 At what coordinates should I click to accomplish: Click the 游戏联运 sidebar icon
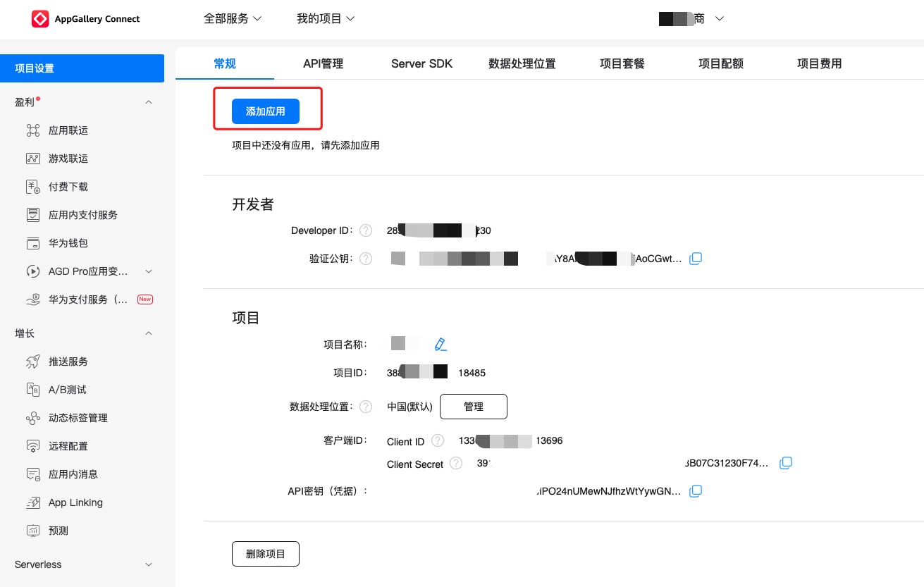(x=33, y=159)
